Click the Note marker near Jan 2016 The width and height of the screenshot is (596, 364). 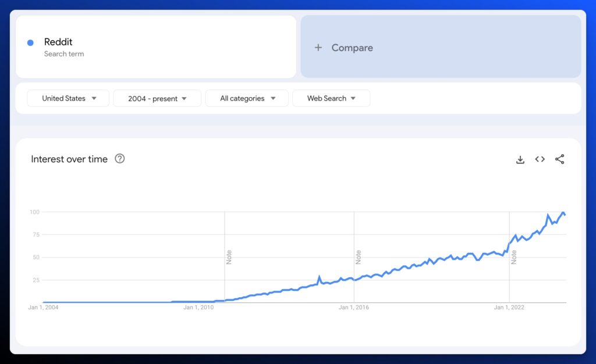click(x=358, y=256)
